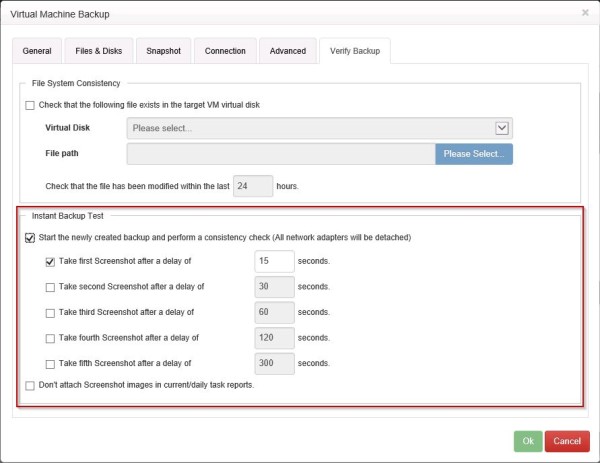Screen dimensions: 600x463
Task: Close the Virtual Machine Backup dialog
Action: coord(585,14)
